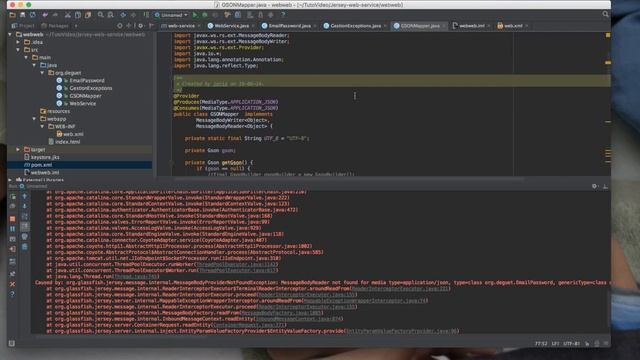
Task: Select the Project view tab
Action: (23, 26)
